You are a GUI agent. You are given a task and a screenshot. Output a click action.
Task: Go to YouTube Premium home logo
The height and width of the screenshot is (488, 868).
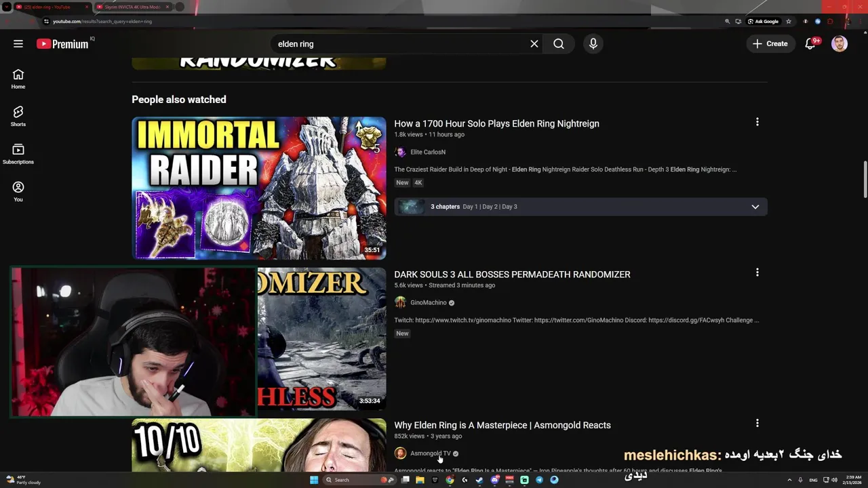(62, 44)
